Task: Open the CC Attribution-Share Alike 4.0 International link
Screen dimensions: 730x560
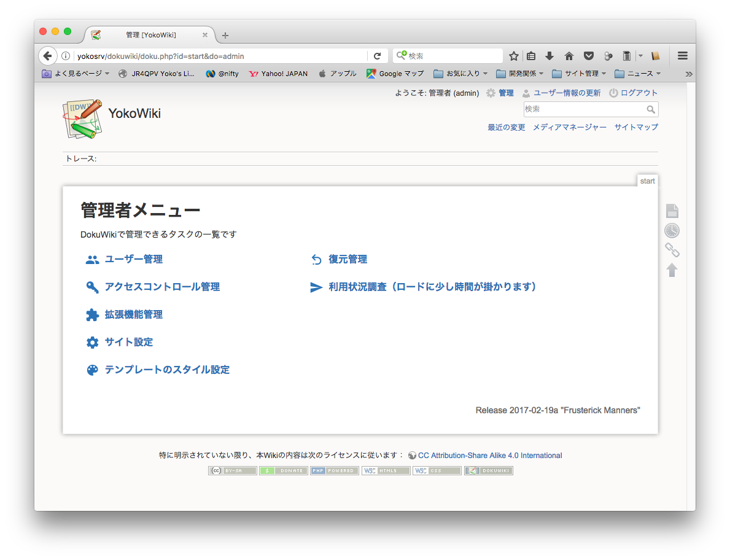Action: (490, 456)
